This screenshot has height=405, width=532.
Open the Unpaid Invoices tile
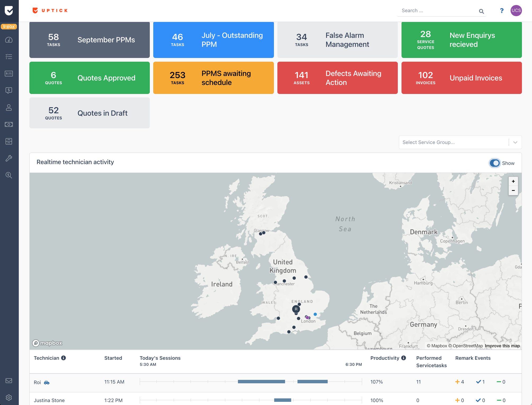(462, 78)
